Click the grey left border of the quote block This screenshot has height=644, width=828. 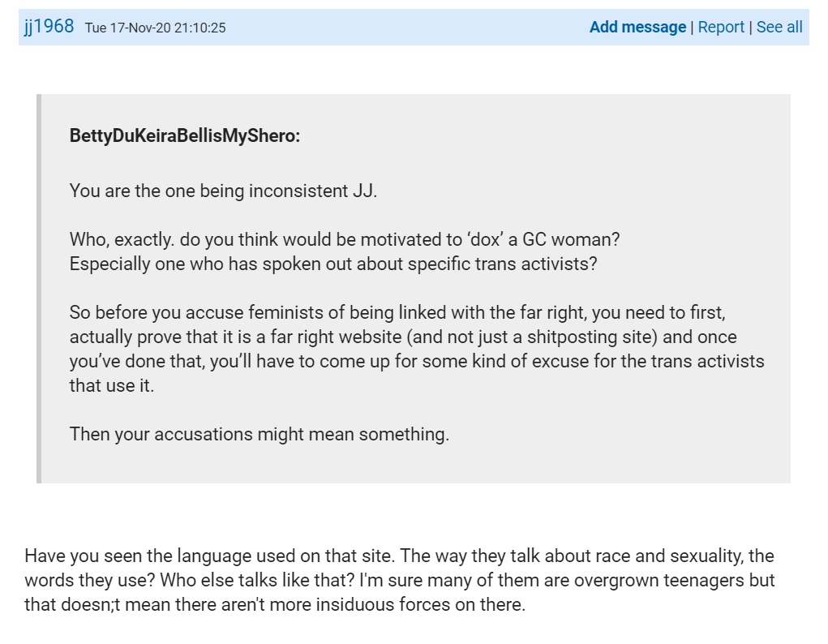click(x=38, y=288)
